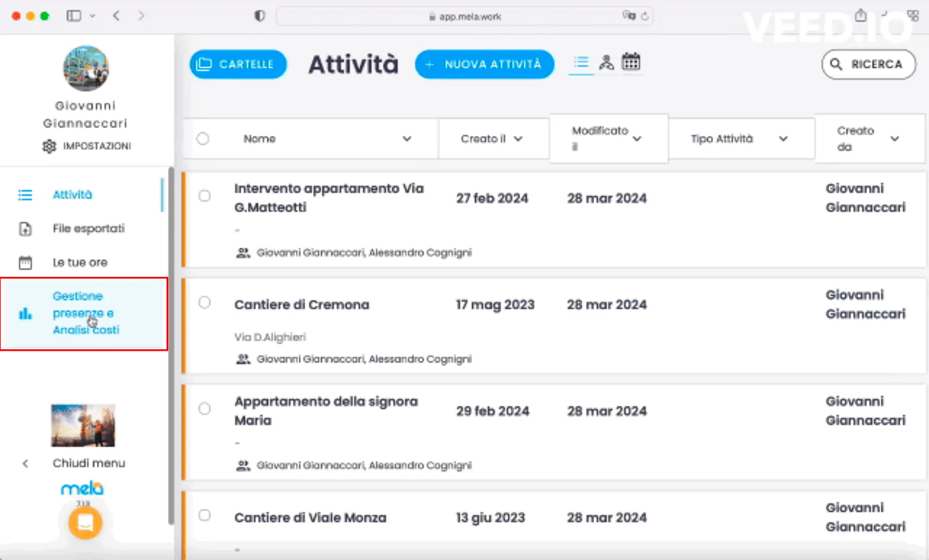This screenshot has width=929, height=560.
Task: Expand the Nome column dropdown
Action: 406,139
